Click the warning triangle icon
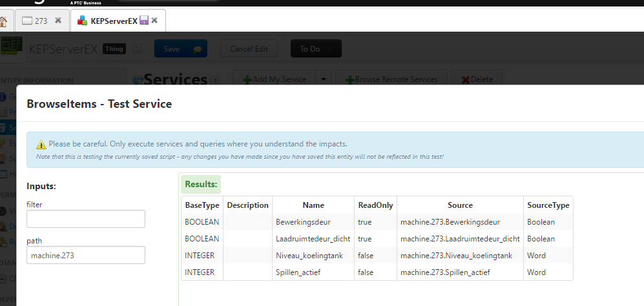Screen dimensions: 644x306 (41, 144)
